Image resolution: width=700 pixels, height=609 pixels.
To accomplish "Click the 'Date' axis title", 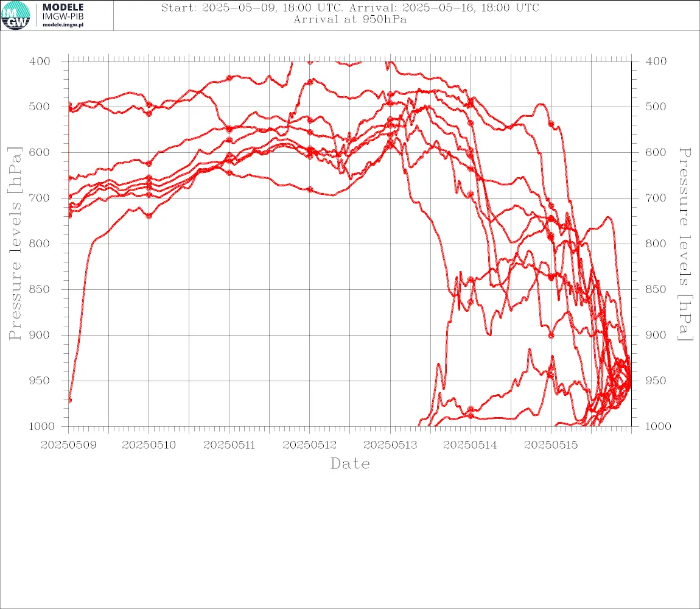I will pyautogui.click(x=350, y=464).
